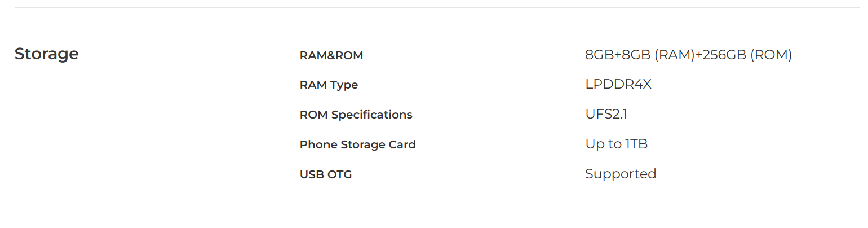The image size is (868, 228).
Task: Click the word Specifications in the ROM row
Action: coord(372,115)
